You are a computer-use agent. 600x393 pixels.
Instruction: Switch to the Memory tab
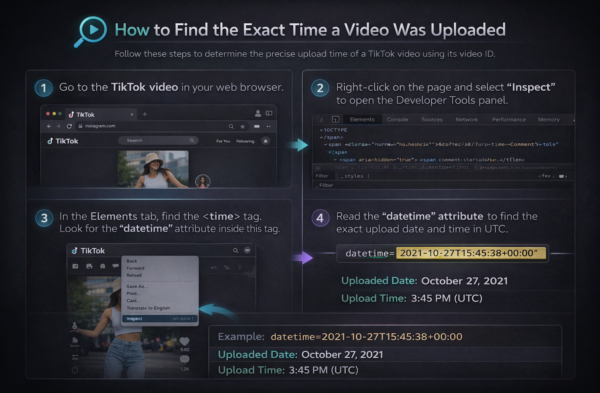(x=548, y=119)
